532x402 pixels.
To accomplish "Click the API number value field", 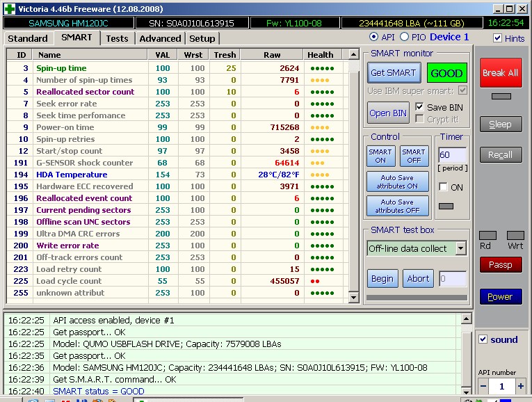I will click(x=502, y=386).
